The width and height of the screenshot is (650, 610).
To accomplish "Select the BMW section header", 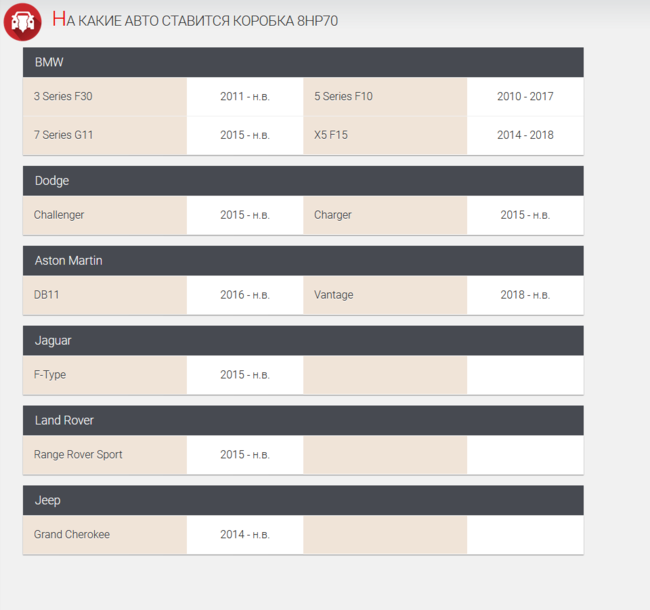I will pyautogui.click(x=303, y=62).
